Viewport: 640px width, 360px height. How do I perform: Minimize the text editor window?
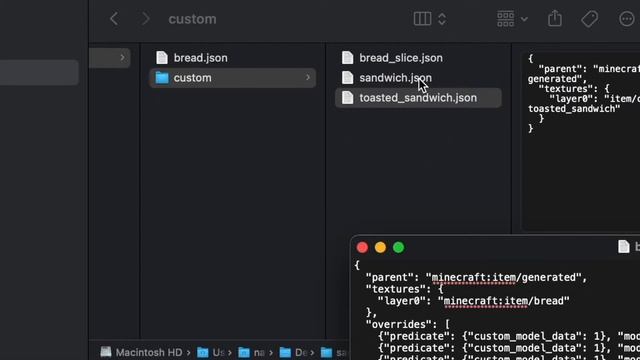380,247
